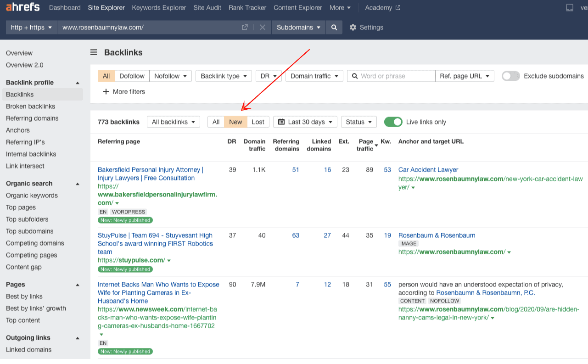The image size is (588, 364).
Task: Open Best by links report
Action: click(x=24, y=297)
